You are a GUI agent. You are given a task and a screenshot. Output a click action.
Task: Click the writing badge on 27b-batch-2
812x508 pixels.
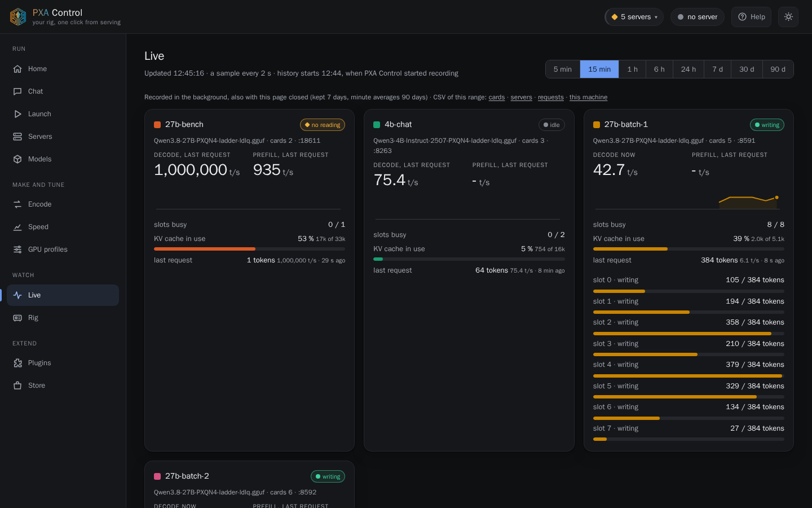328,476
